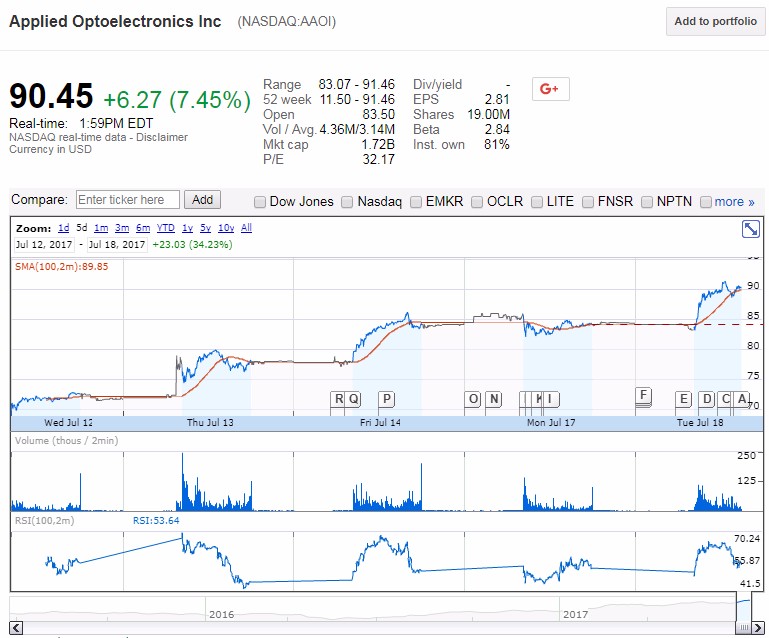Image resolution: width=769 pixels, height=638 pixels.
Task: Set chart zoom to 1y
Action: pyautogui.click(x=187, y=228)
